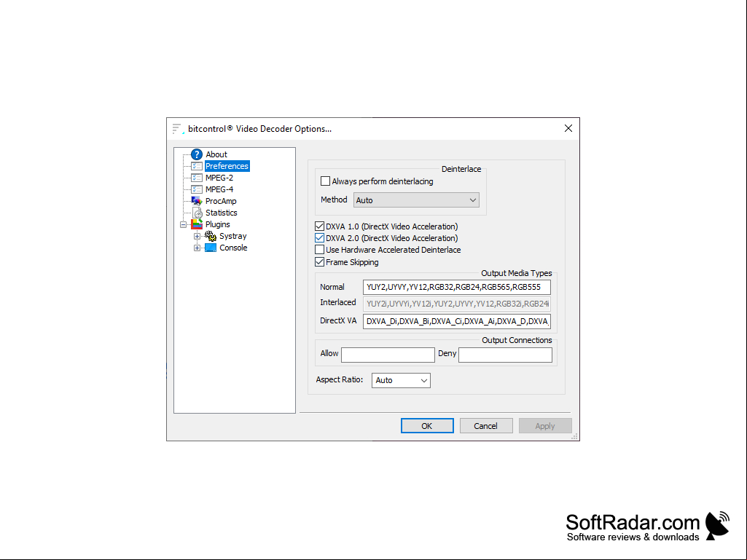Click the Plugins colored blocks icon
Image resolution: width=747 pixels, height=560 pixels.
[197, 224]
